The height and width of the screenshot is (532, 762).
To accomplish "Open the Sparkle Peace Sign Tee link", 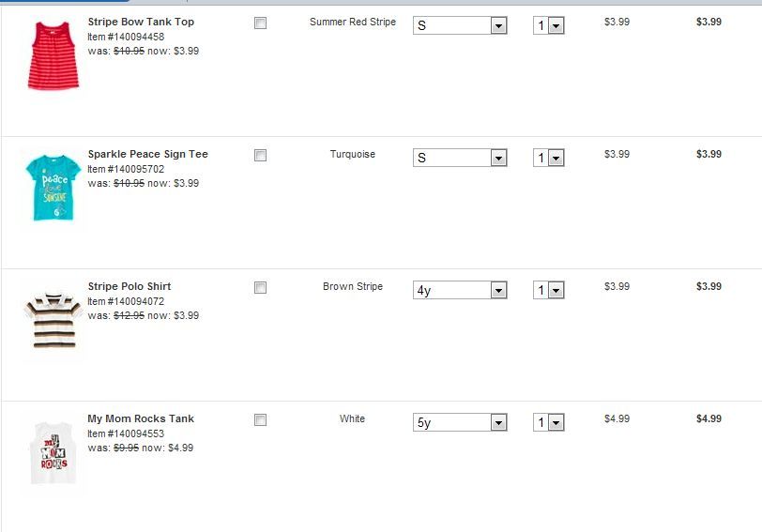I will coord(147,154).
